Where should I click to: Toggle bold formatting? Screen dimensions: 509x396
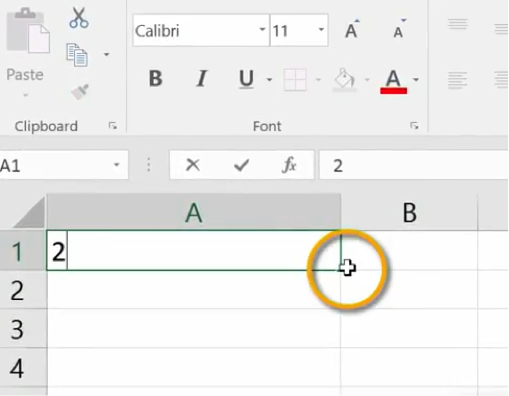(x=155, y=79)
